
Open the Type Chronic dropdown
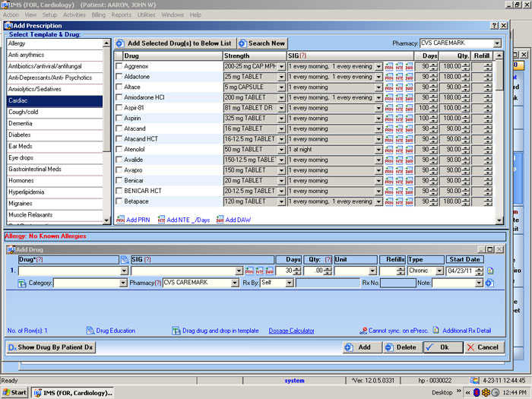point(440,271)
